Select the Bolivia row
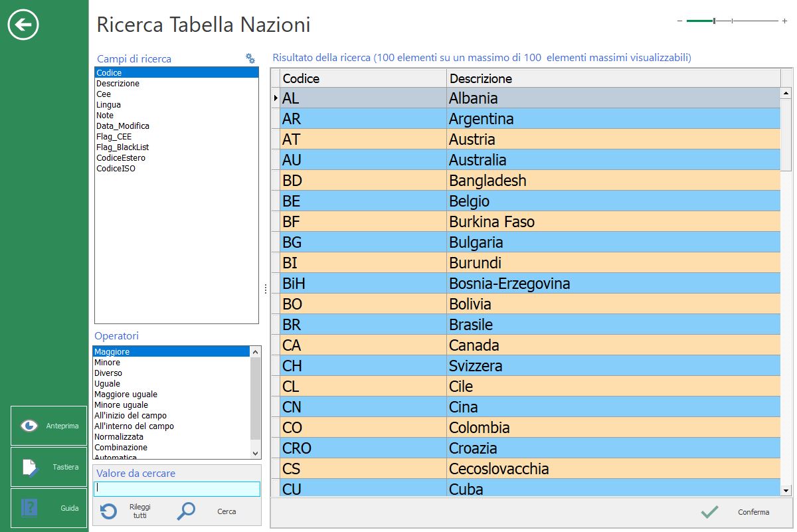The width and height of the screenshot is (797, 532). coord(525,304)
